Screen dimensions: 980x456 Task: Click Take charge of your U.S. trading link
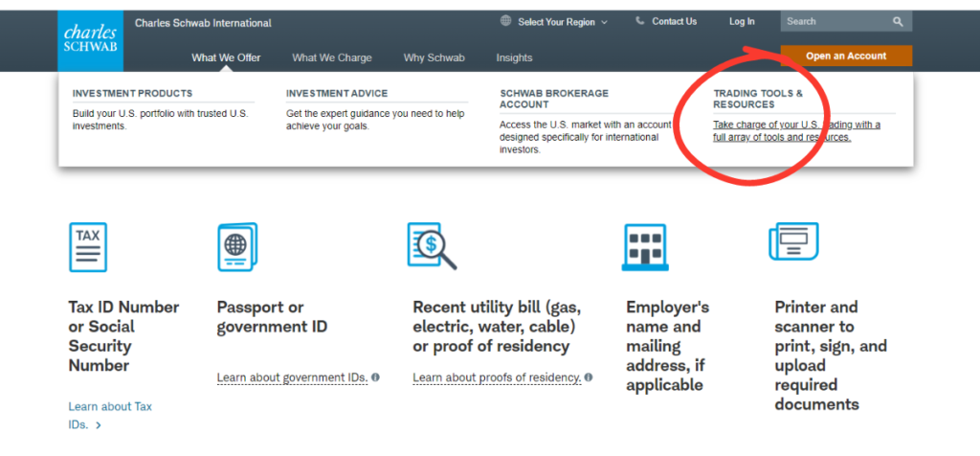(x=796, y=130)
